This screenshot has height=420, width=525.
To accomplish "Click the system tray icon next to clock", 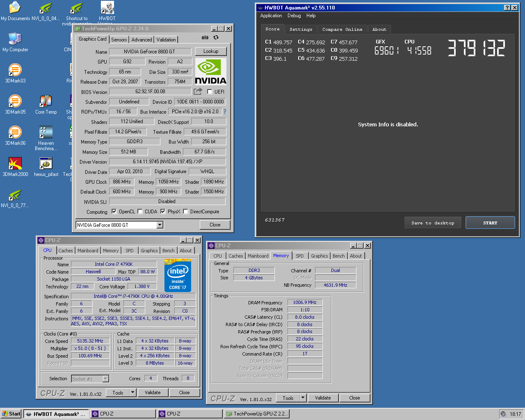I will tap(503, 414).
